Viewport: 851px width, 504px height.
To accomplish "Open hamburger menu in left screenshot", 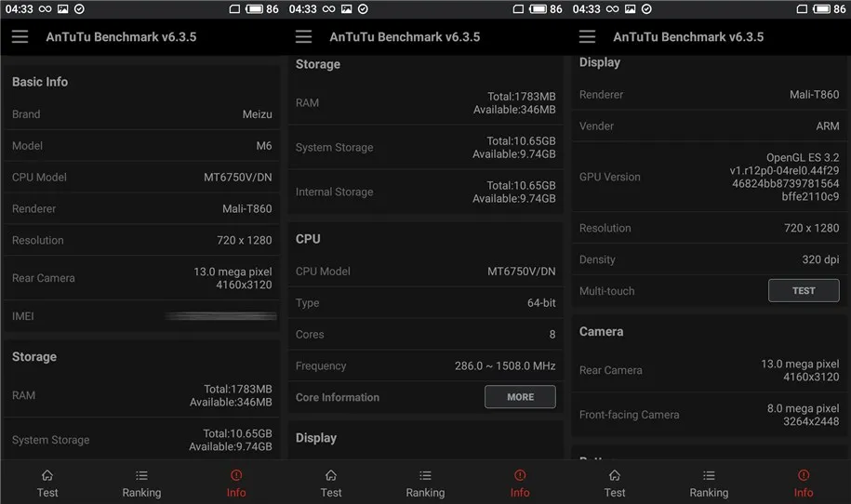I will (x=20, y=37).
